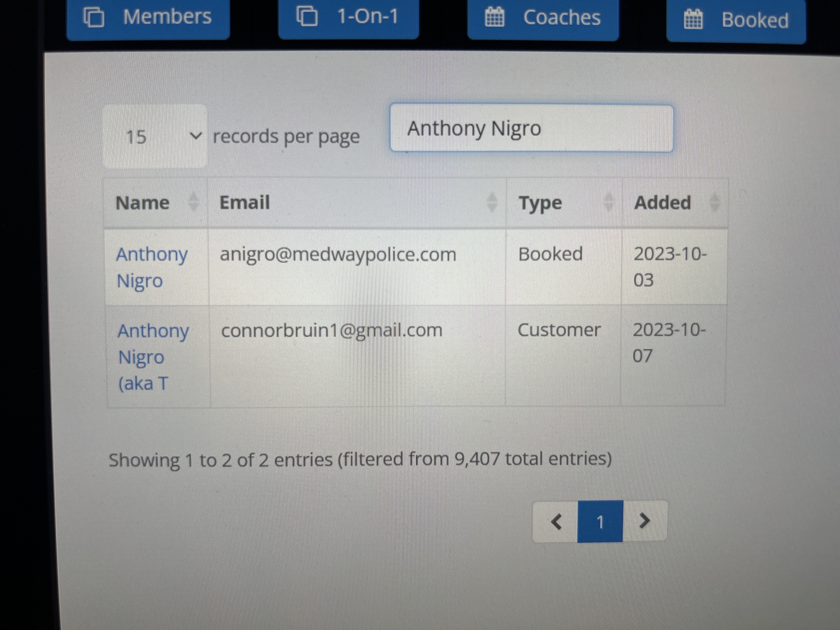Viewport: 840px width, 630px height.
Task: Click the dropdown chevron beside 15
Action: point(196,136)
